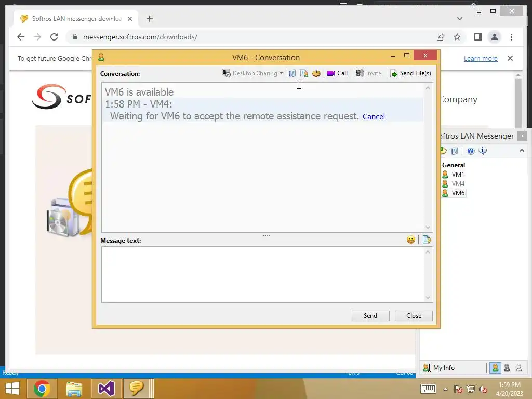Click the muted volume tray icon

click(x=483, y=389)
